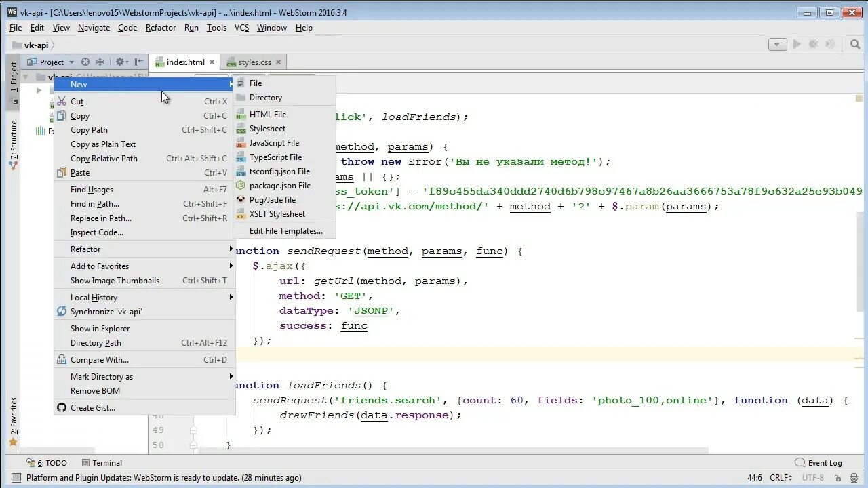Click the Debug bug icon in toolbar
Image resolution: width=868 pixels, height=488 pixels.
[x=814, y=44]
